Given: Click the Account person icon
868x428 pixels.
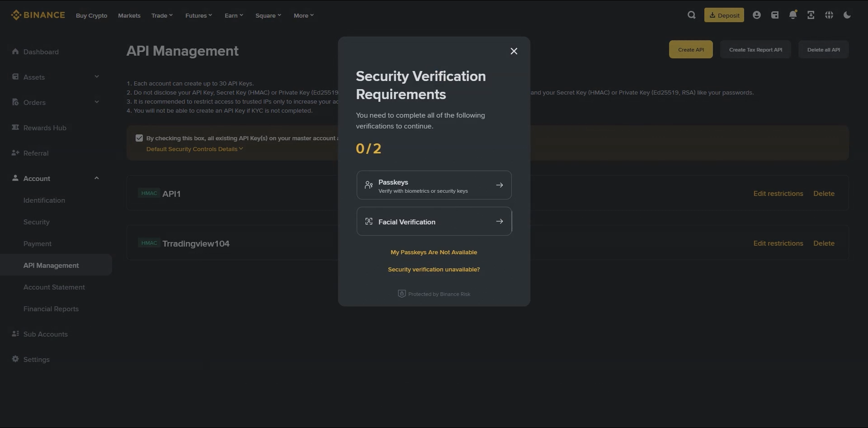Looking at the screenshot, I should [x=15, y=178].
